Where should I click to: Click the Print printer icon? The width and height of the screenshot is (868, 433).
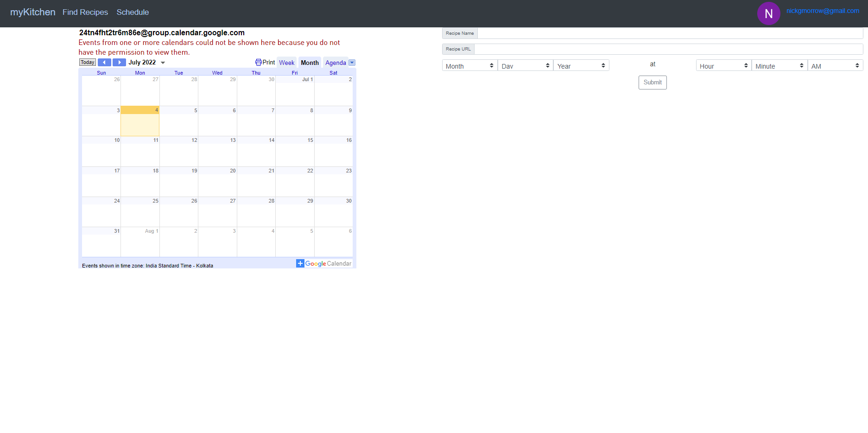tap(258, 62)
